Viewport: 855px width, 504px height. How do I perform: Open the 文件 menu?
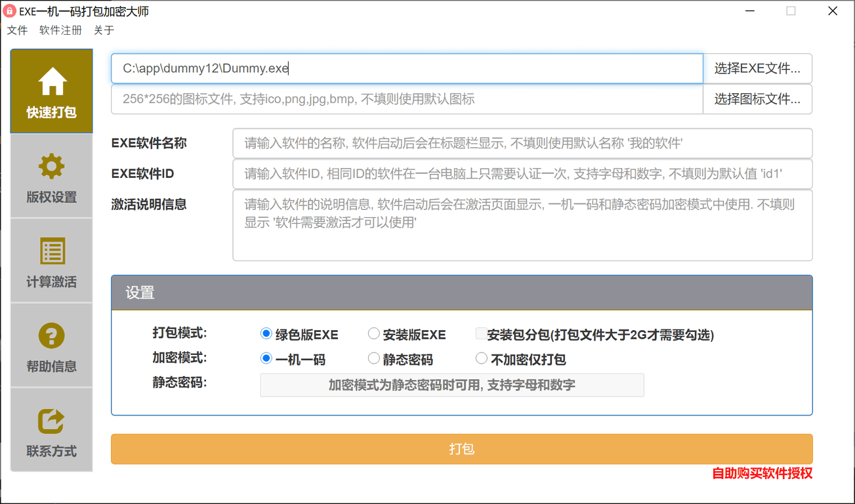pos(17,30)
